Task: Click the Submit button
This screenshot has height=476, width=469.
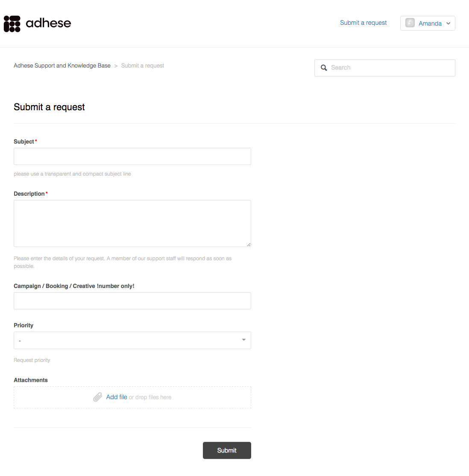Action: tap(227, 450)
